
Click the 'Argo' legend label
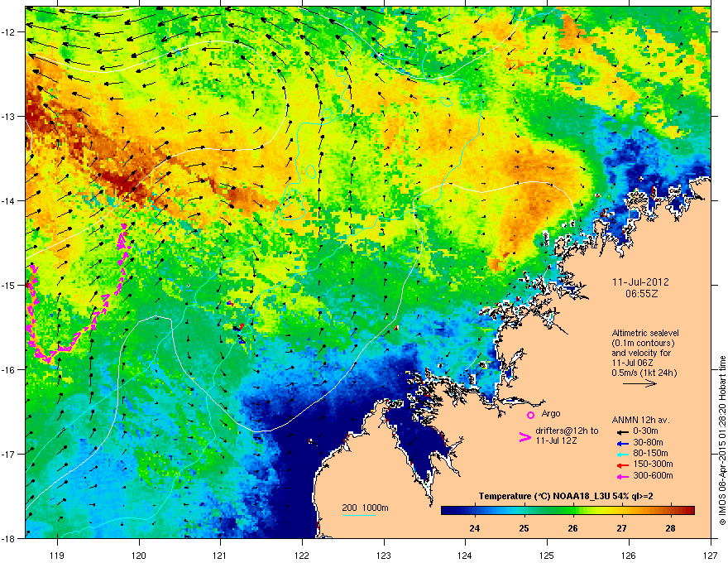pos(551,413)
